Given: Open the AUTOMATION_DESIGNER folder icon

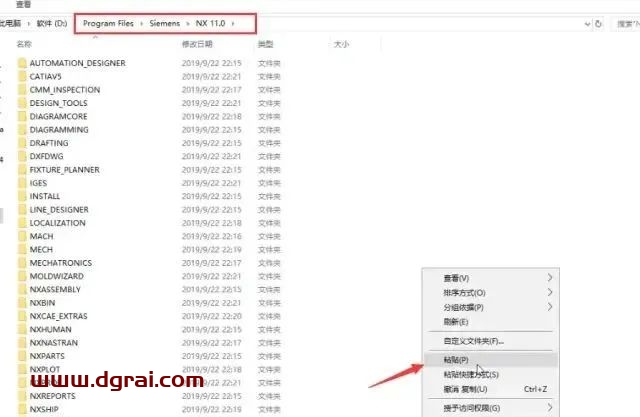Looking at the screenshot, I should 22,63.
